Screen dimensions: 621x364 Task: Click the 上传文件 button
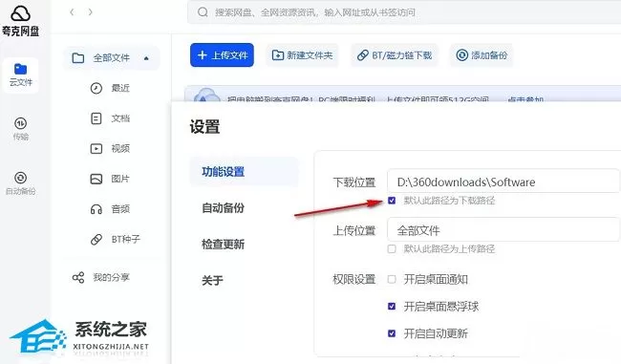coord(222,55)
